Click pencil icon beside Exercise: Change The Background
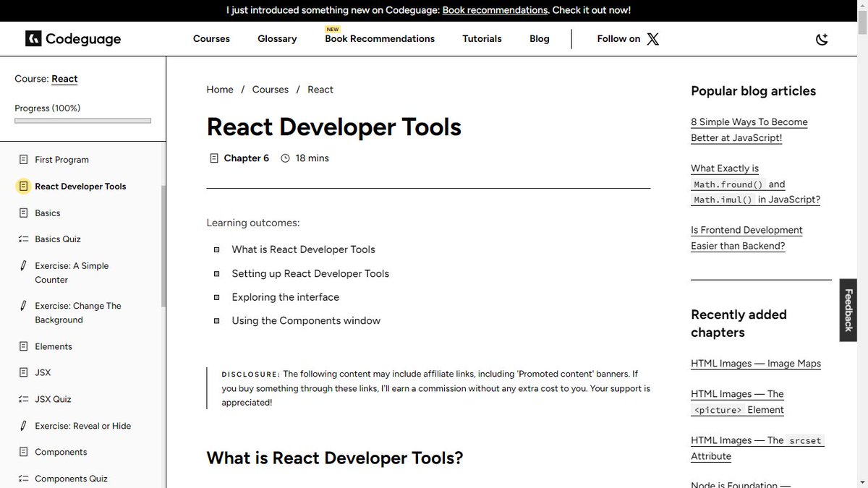This screenshot has height=488, width=868. pyautogui.click(x=23, y=306)
